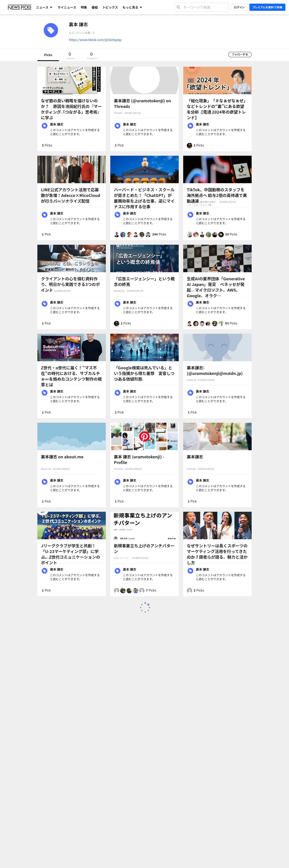This screenshot has height=868, width=289.
Task: Click commenter tag icon on 蛙化現象 card
Action: (x=190, y=126)
